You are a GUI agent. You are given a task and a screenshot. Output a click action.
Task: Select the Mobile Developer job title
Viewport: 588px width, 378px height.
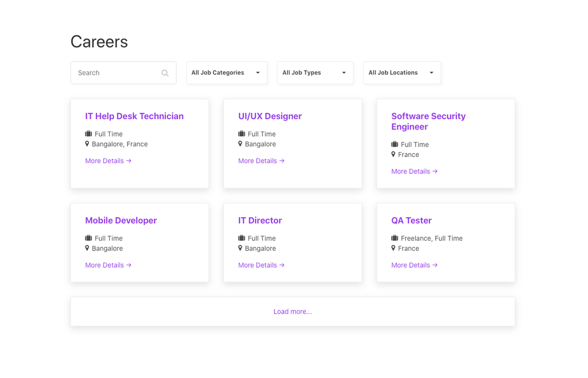121,221
